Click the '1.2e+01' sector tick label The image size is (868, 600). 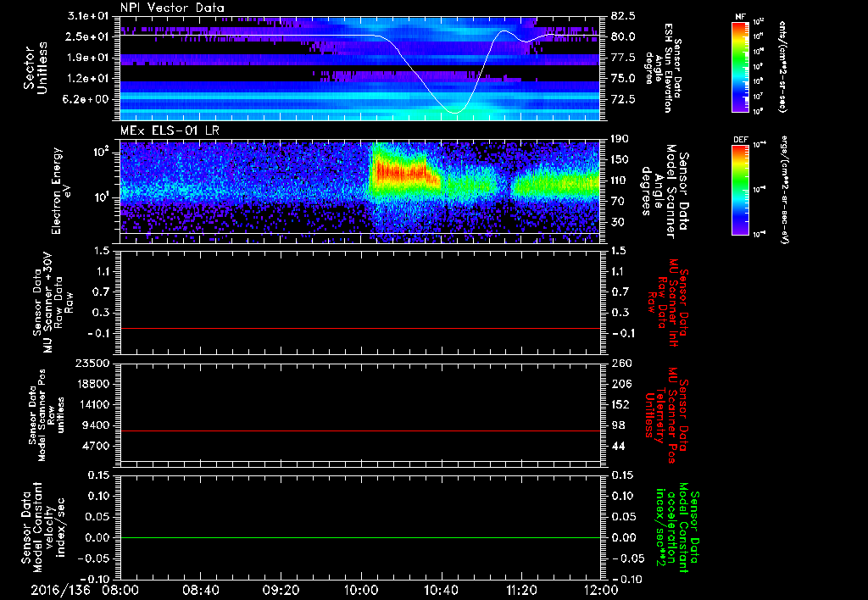88,78
